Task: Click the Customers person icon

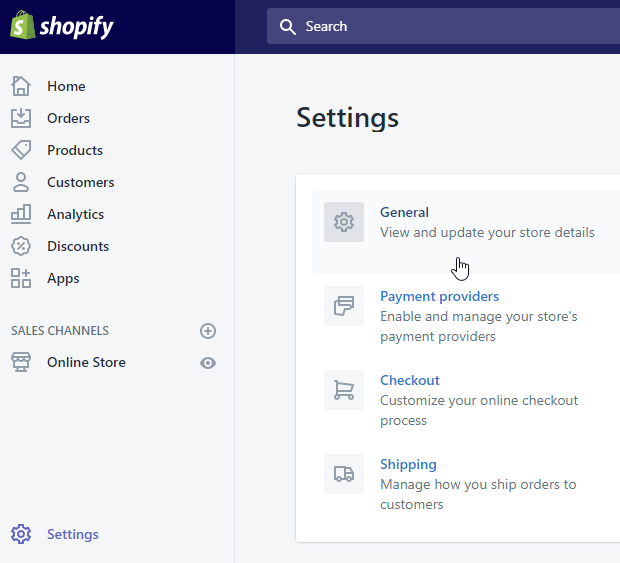Action: pos(21,182)
